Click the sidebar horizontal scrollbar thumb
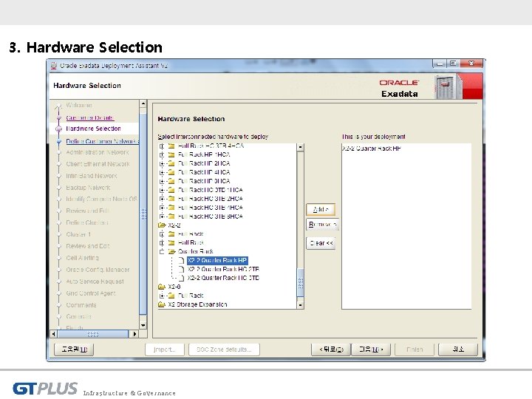The image size is (532, 399). coord(93,334)
